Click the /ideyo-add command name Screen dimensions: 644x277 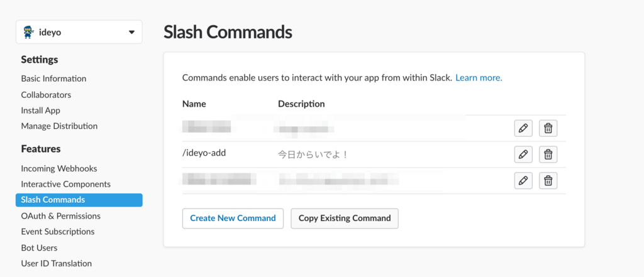pos(204,153)
